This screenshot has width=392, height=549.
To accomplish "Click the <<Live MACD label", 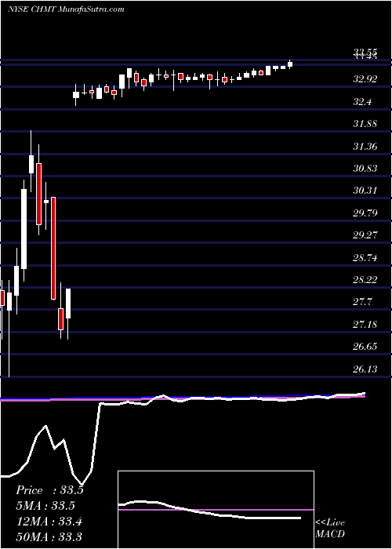I will (330, 529).
